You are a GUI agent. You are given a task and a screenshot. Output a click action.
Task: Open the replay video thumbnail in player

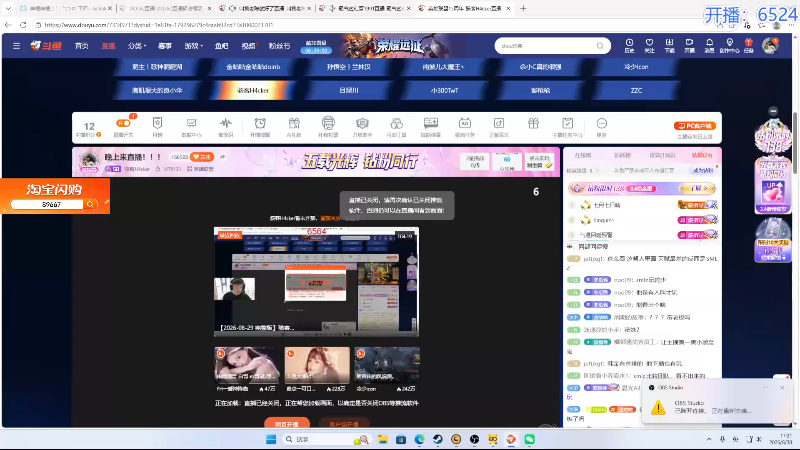[x=316, y=282]
